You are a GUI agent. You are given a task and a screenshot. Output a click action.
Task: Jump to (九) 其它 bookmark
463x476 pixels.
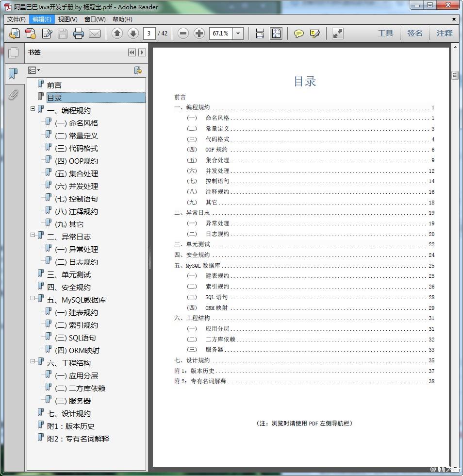click(69, 224)
